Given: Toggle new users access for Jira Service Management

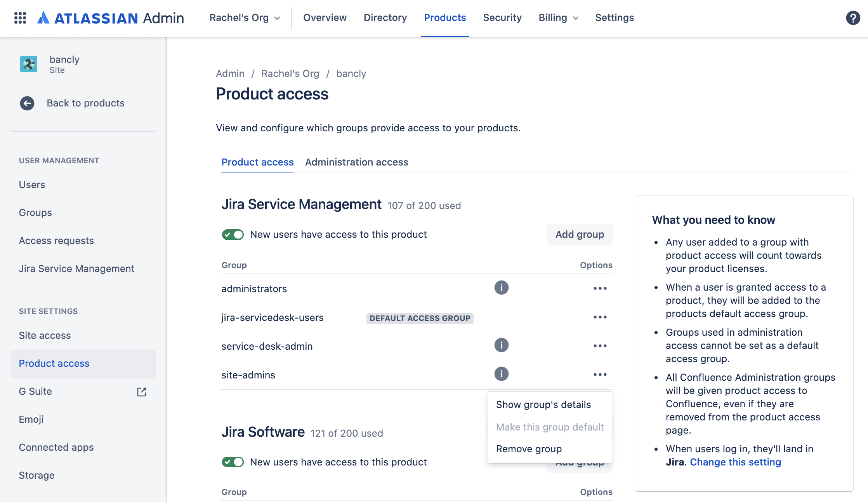Looking at the screenshot, I should click(233, 234).
